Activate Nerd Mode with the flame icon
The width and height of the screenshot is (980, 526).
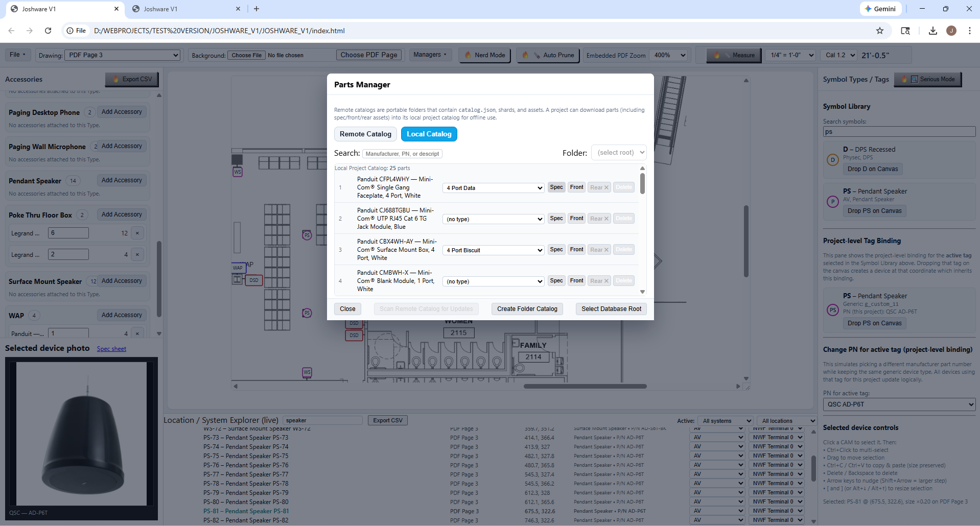483,55
